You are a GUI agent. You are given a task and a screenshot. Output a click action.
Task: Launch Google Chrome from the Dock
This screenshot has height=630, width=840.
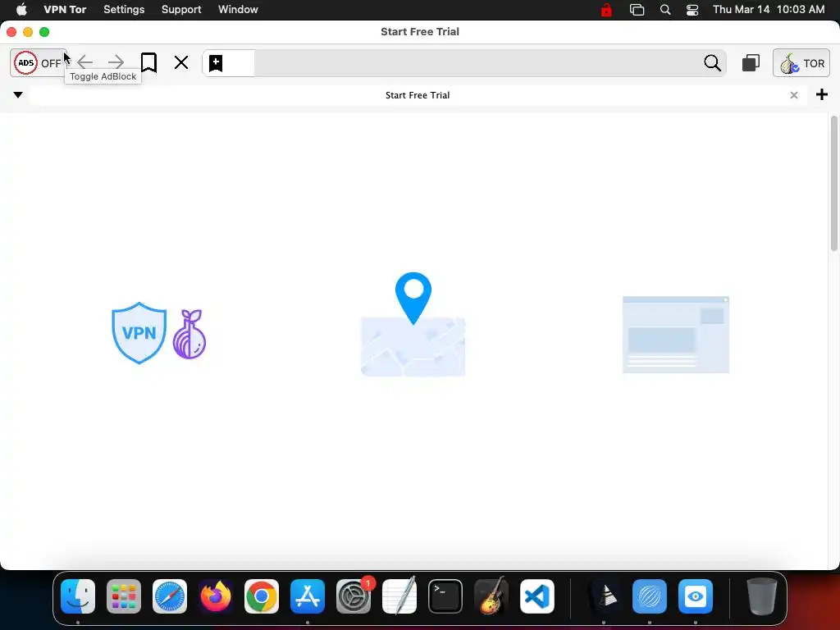[x=262, y=596]
